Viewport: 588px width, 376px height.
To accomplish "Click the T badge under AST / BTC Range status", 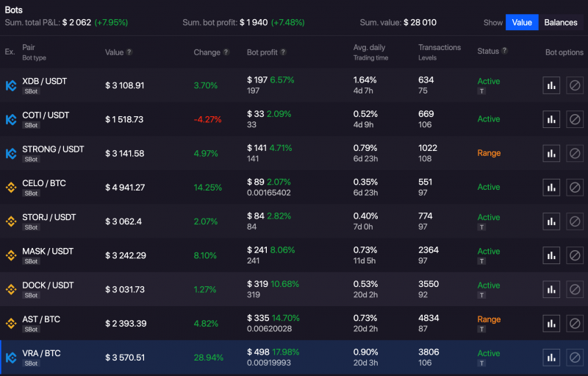I will click(481, 329).
